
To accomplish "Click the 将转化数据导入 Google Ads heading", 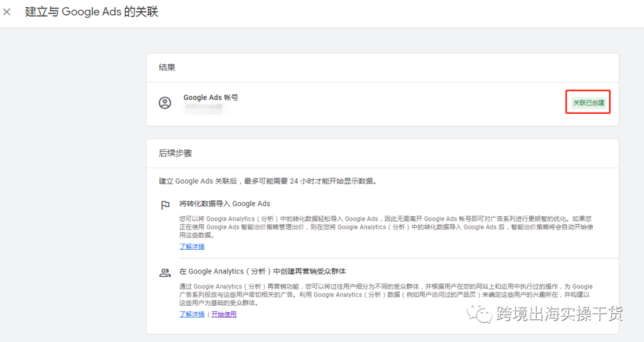I will 225,204.
